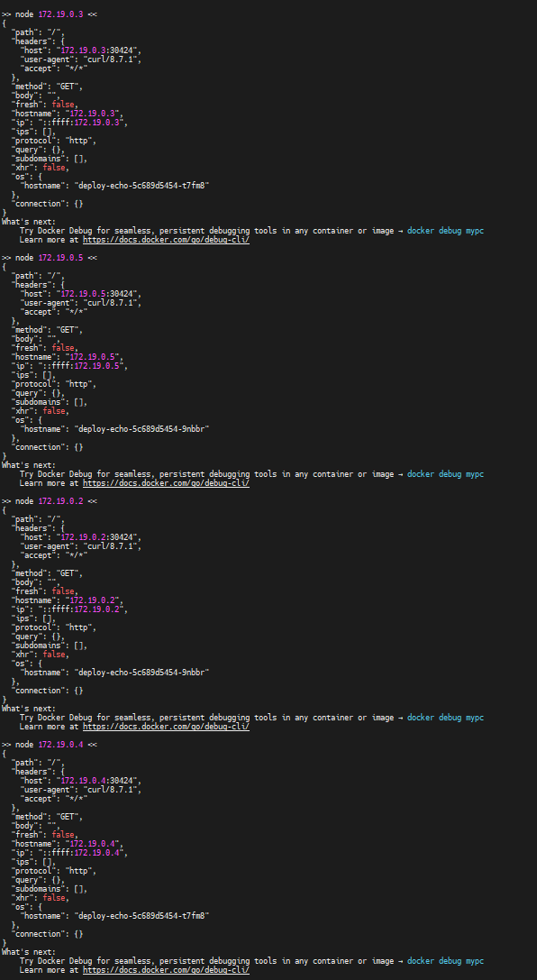Click node IP 172.19.0.2 in third header
This screenshot has width=537, height=980.
point(60,500)
